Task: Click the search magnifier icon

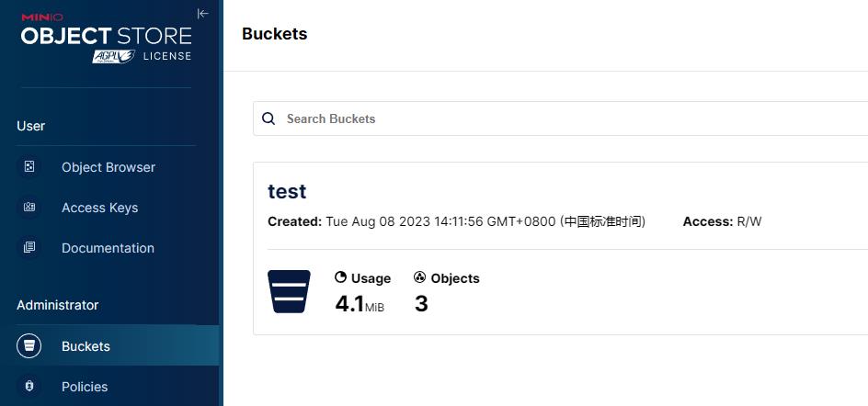Action: click(268, 118)
